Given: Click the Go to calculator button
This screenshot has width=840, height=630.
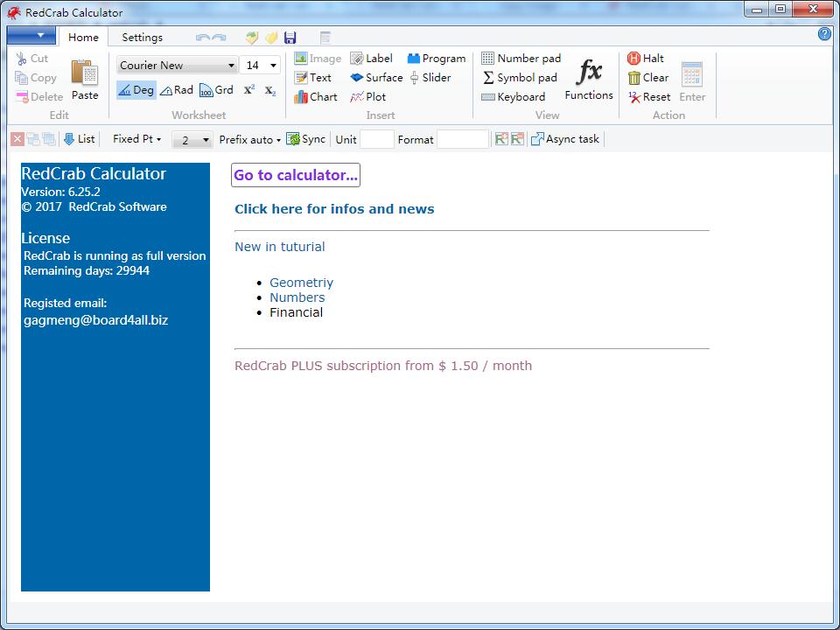Looking at the screenshot, I should [296, 175].
